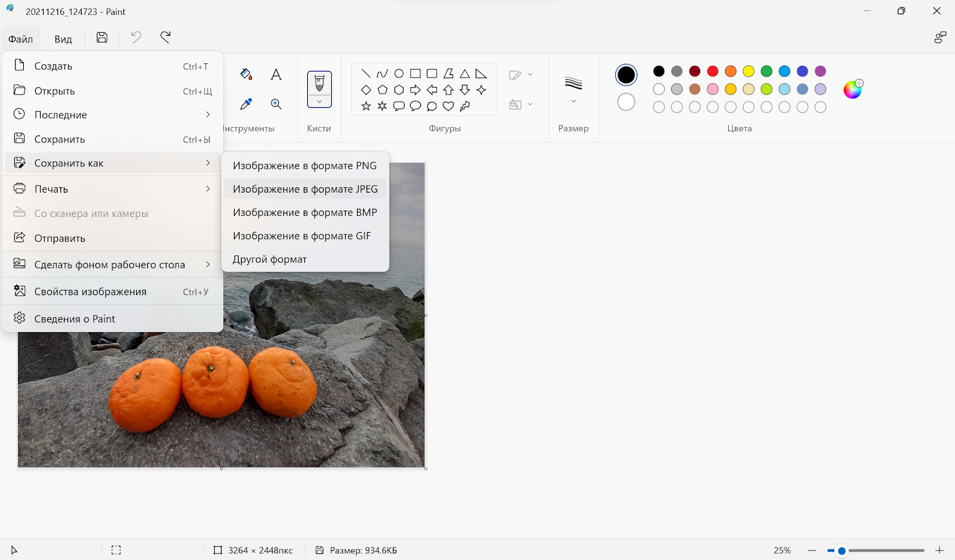This screenshot has width=955, height=560.
Task: Pick the red color swatch
Action: 713,72
